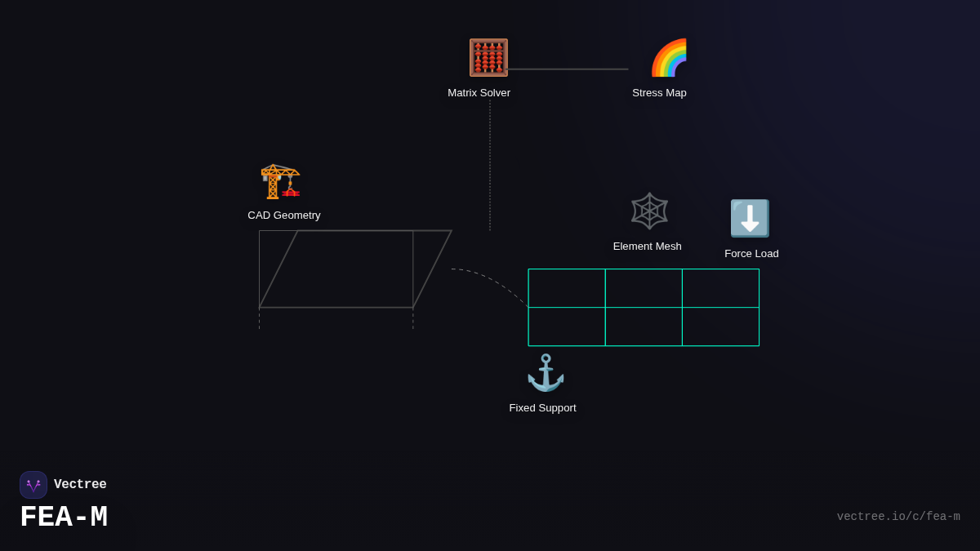Click the Matrix Solver abacus icon
980x551 pixels.
click(x=488, y=58)
